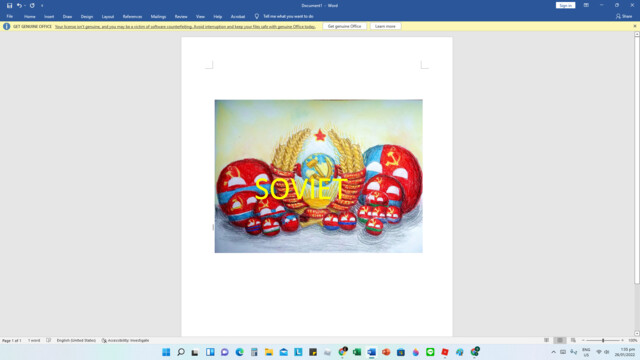The image size is (640, 360).
Task: Open Customize Quick Access Toolbar dropdown
Action: [x=42, y=6]
